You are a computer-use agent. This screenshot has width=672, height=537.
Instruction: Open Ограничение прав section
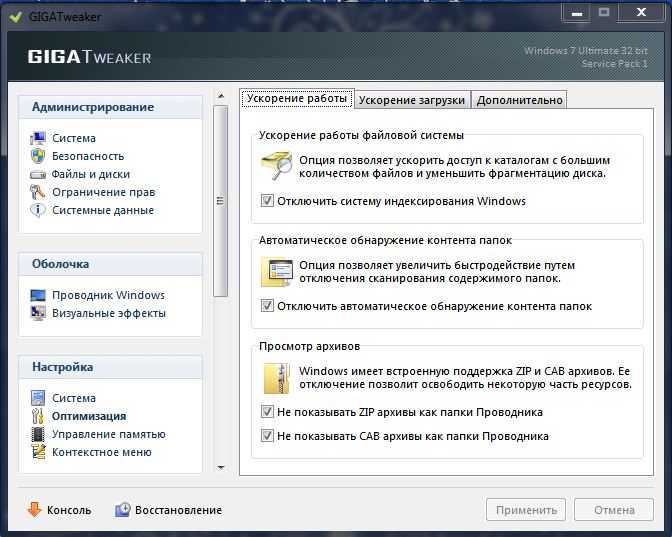pos(103,192)
